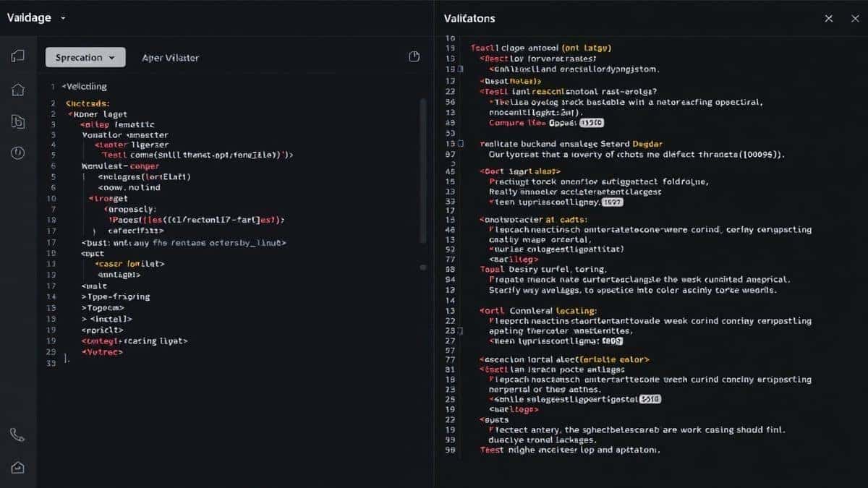The image size is (868, 488).
Task: Click the '<Lroaget' line in the editor
Action: [x=108, y=198]
